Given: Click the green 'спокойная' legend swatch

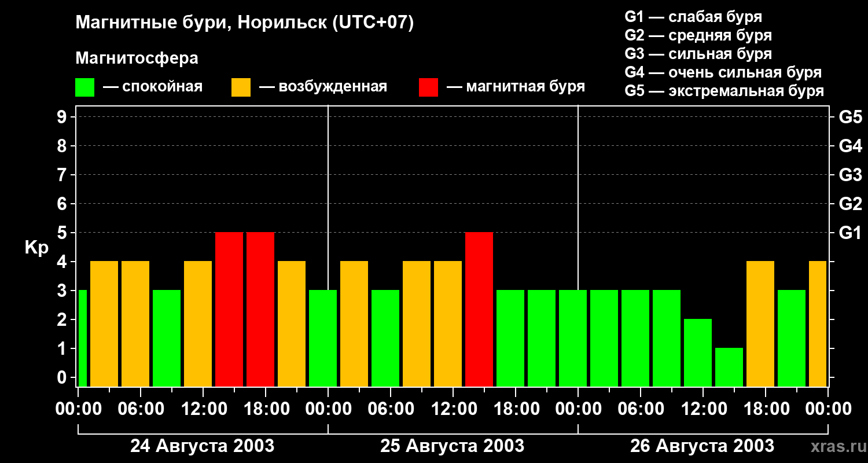Looking at the screenshot, I should (x=84, y=87).
